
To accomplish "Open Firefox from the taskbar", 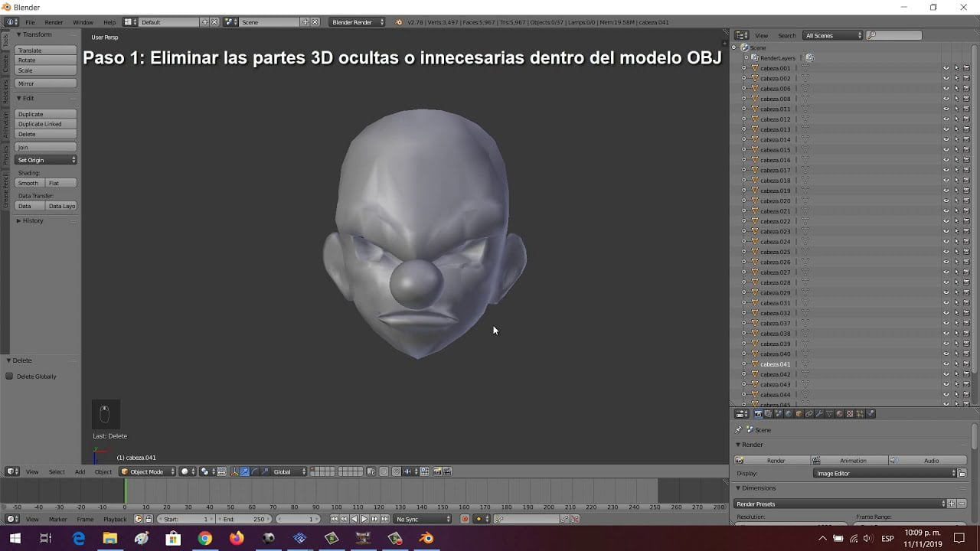I will point(237,539).
